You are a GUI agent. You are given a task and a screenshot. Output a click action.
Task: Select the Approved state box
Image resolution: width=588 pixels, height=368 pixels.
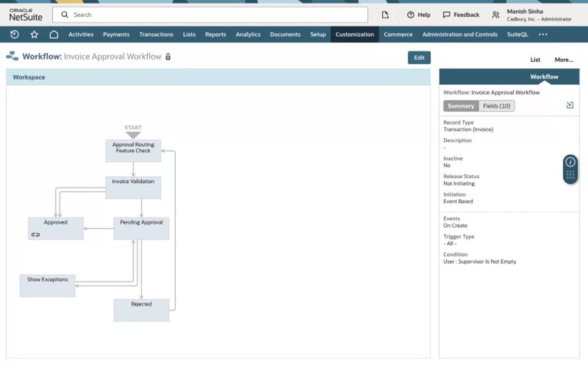pos(56,228)
